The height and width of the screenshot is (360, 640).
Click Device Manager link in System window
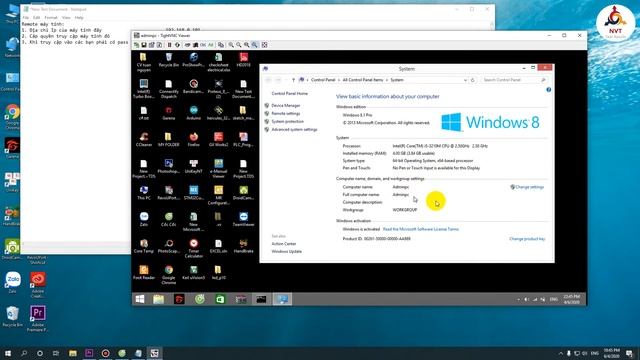[286, 105]
